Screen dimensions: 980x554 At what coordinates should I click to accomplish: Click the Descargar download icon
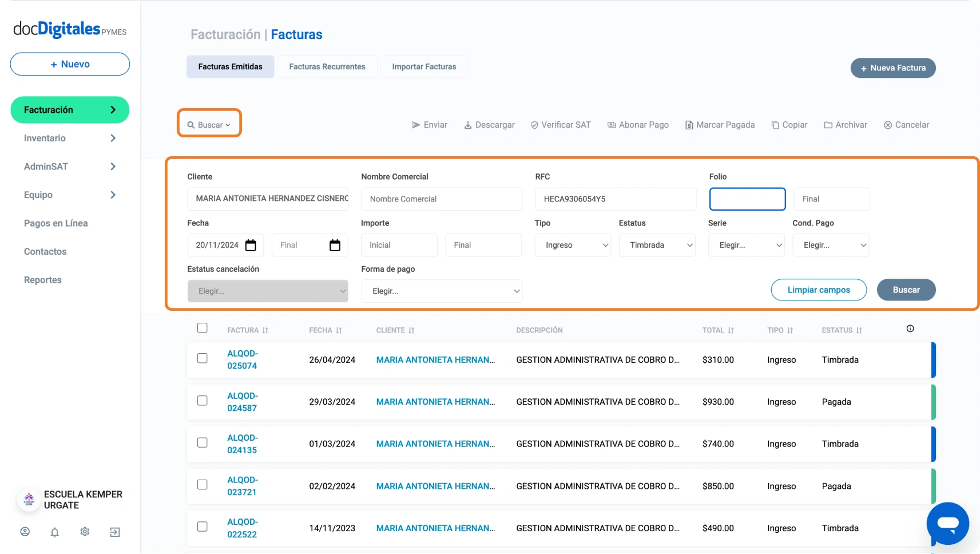pos(468,125)
